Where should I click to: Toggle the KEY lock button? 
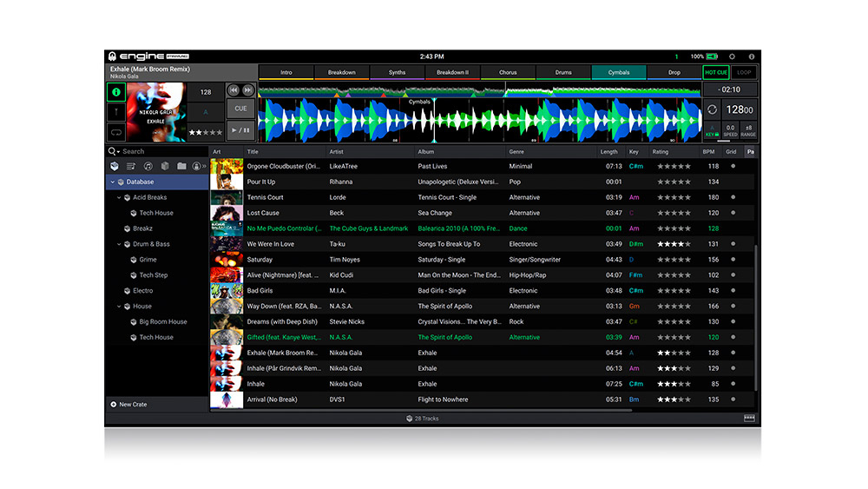712,130
